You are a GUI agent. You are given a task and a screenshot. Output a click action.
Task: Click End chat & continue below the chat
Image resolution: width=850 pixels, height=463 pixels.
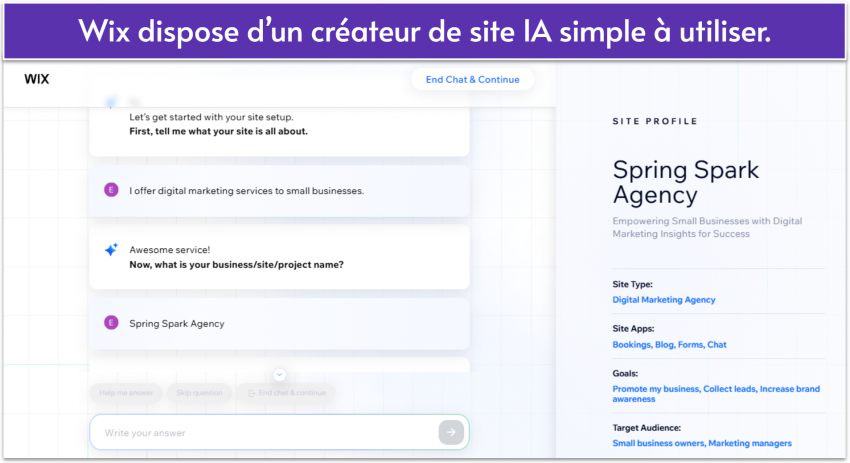pyautogui.click(x=286, y=393)
